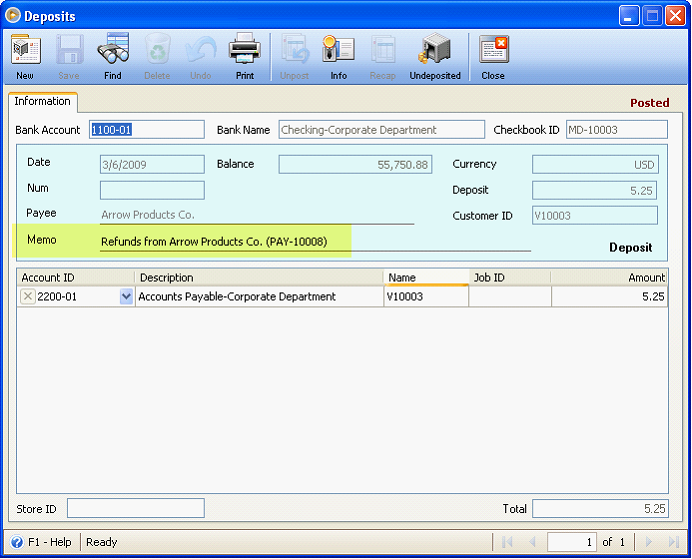Click the empty Num field

(152, 191)
